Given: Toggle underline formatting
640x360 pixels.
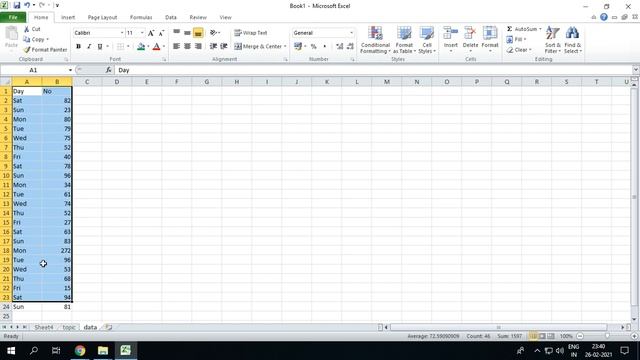Looking at the screenshot, I should (x=100, y=47).
